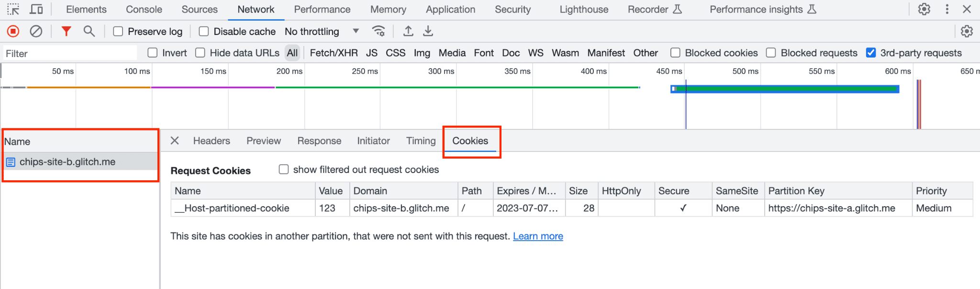Screen dimensions: 980x289
Task: Open the network search magnifier
Action: point(89,32)
